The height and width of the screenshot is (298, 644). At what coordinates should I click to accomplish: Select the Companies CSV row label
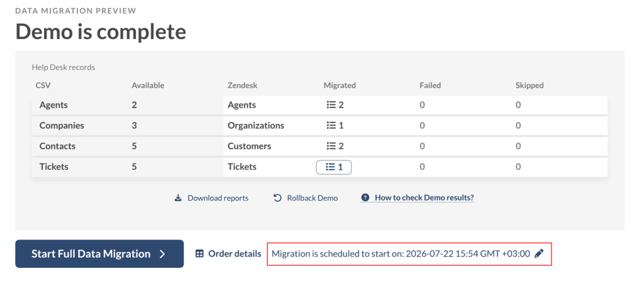point(62,125)
